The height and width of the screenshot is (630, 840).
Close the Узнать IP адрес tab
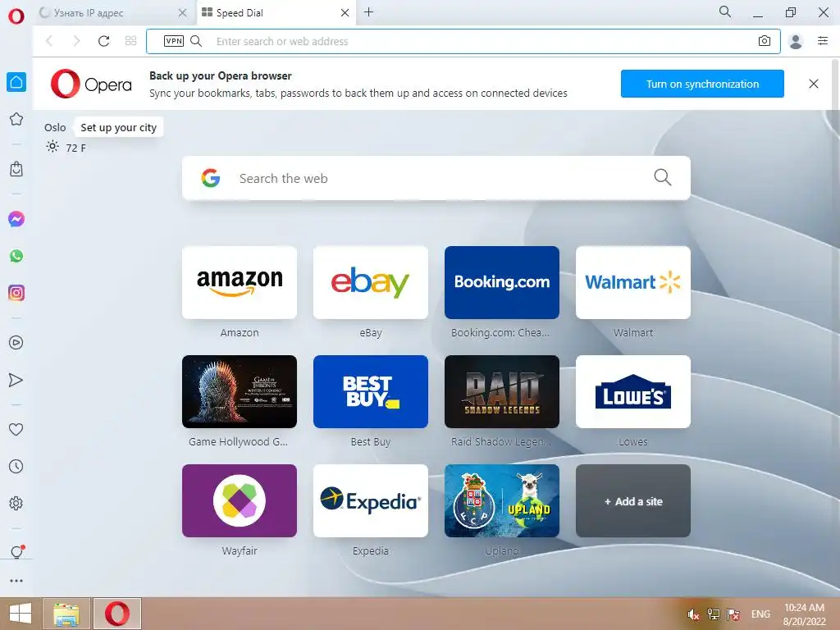click(182, 13)
